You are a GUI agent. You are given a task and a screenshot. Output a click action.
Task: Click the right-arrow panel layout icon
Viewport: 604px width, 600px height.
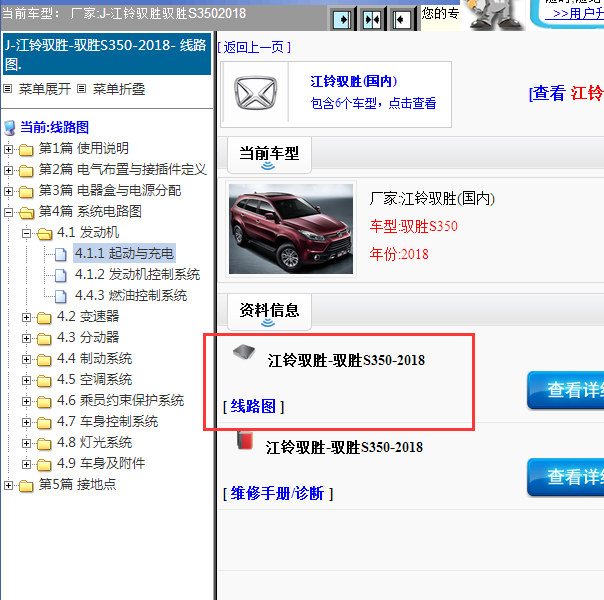tap(342, 19)
